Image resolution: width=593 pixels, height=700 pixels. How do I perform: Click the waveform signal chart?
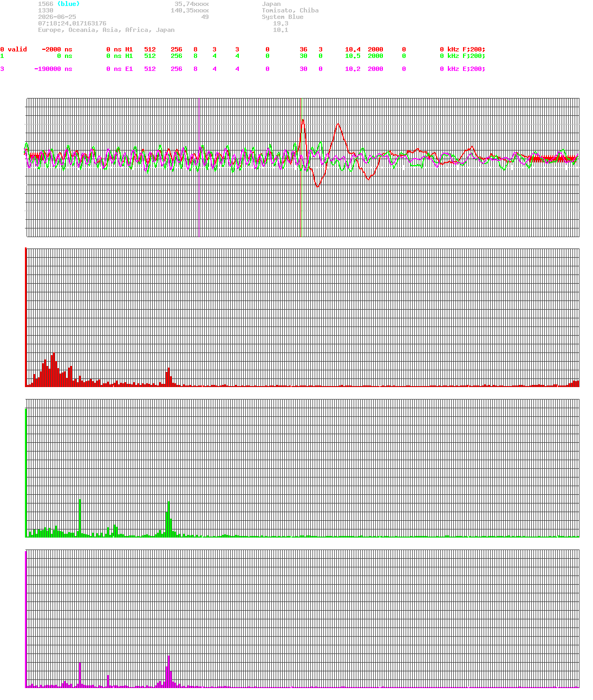tap(302, 167)
